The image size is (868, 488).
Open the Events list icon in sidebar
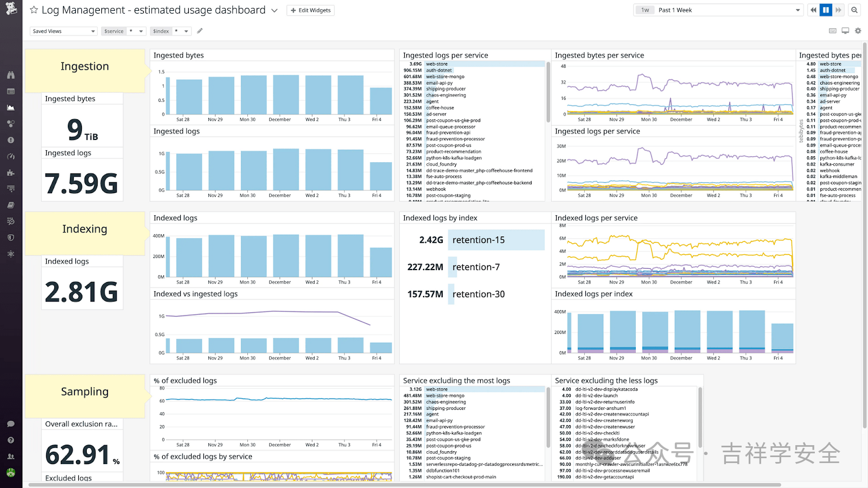[11, 91]
